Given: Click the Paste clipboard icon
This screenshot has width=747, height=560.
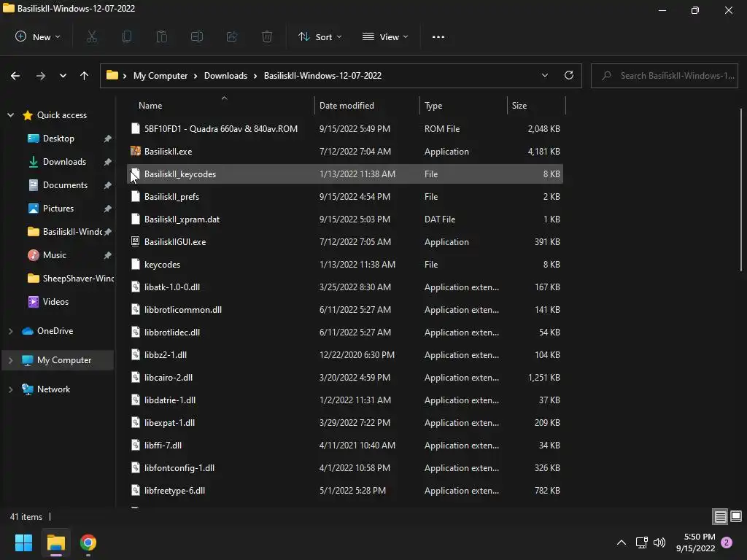Looking at the screenshot, I should (162, 36).
